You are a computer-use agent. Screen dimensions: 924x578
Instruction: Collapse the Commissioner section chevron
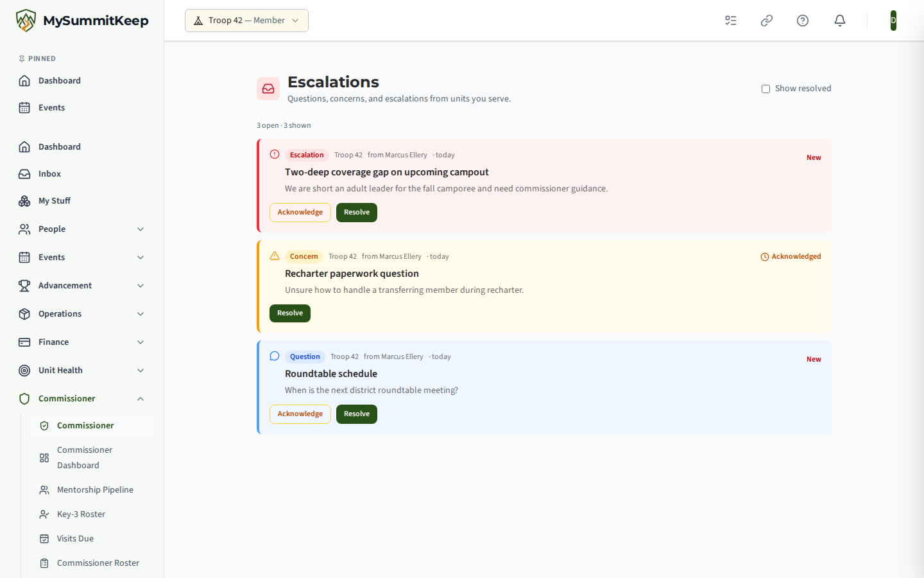141,399
